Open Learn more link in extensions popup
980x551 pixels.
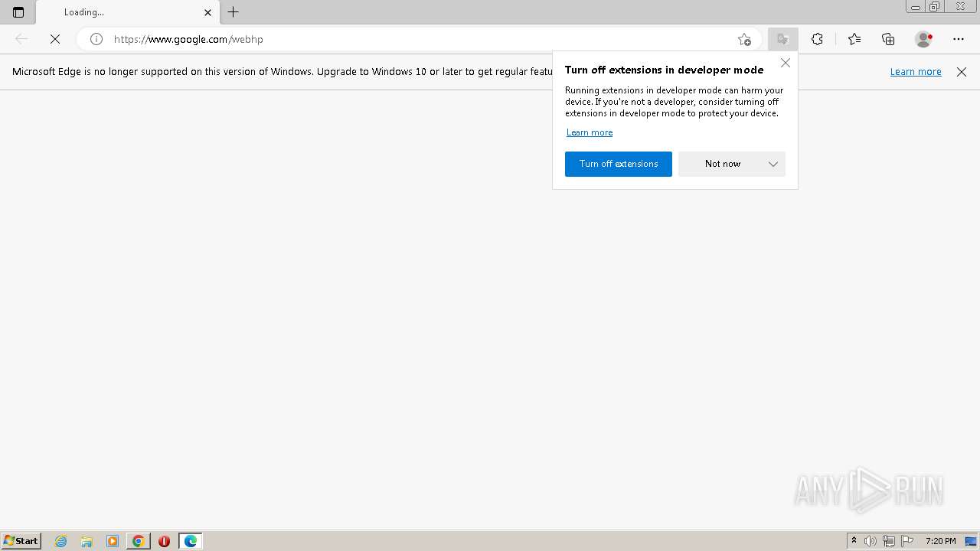coord(590,132)
